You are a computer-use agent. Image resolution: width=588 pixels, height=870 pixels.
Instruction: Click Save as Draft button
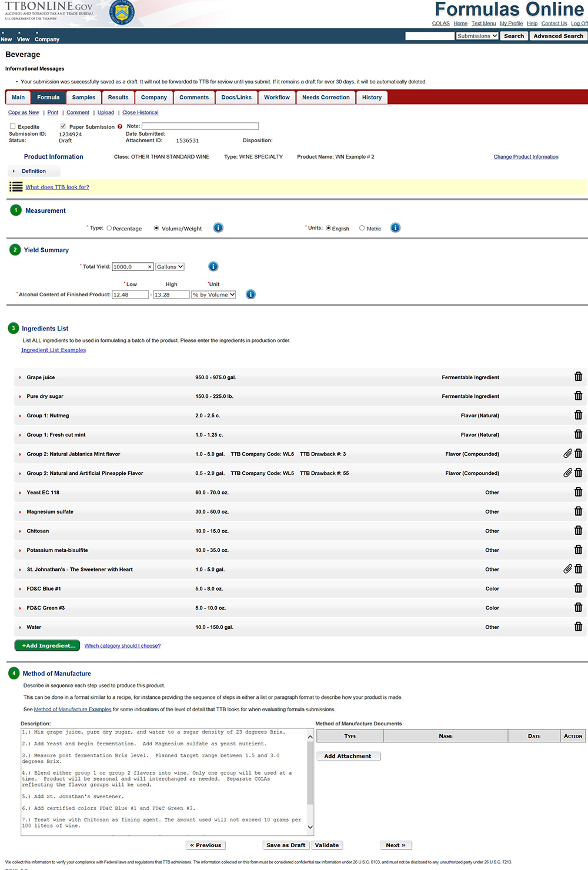pos(286,845)
